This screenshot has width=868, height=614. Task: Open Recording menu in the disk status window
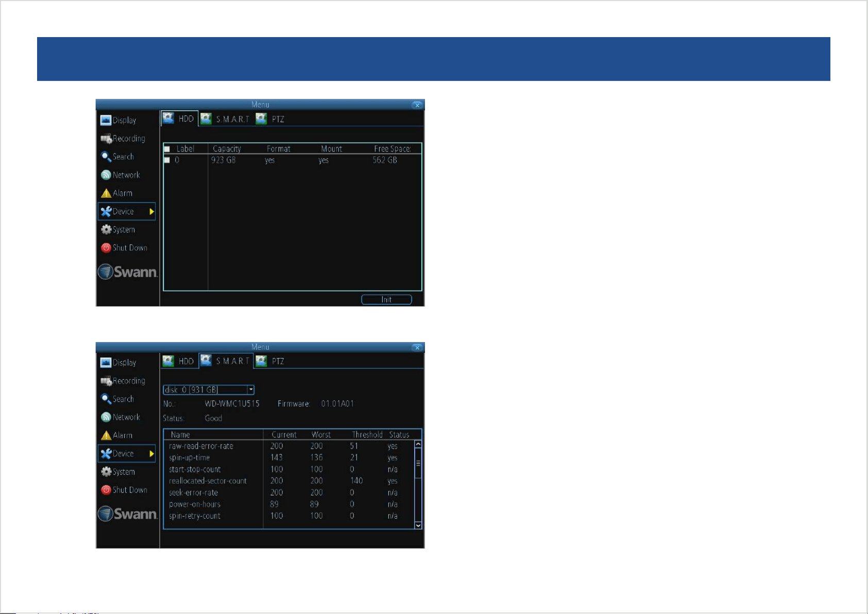tap(123, 381)
